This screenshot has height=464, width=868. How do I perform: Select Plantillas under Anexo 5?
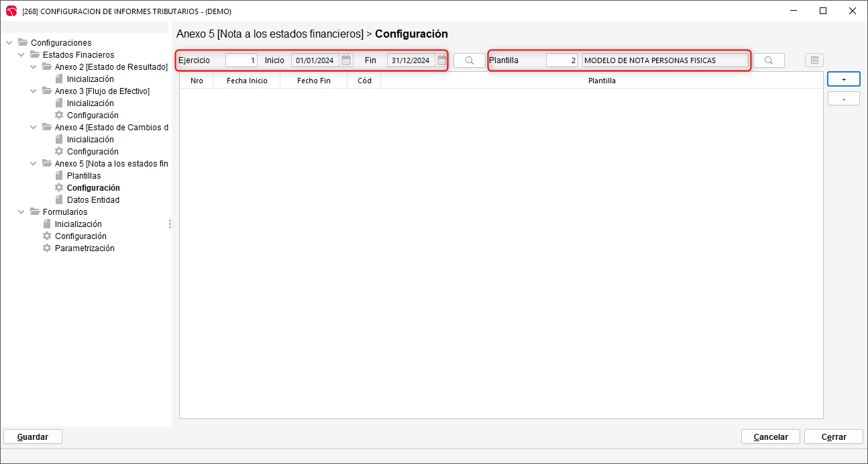tap(84, 176)
